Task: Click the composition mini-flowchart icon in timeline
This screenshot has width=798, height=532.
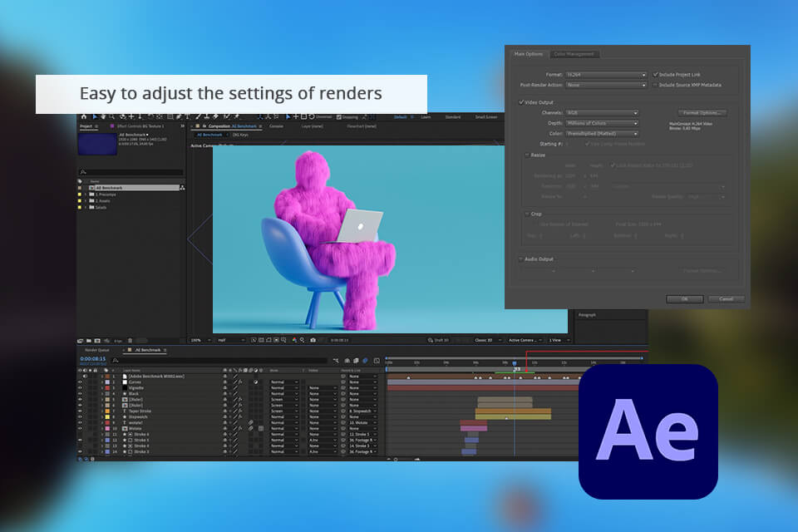Action: coord(336,361)
